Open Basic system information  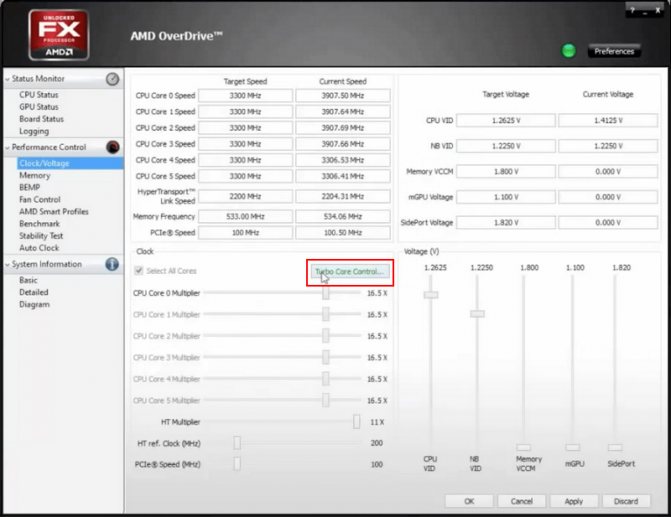point(28,280)
